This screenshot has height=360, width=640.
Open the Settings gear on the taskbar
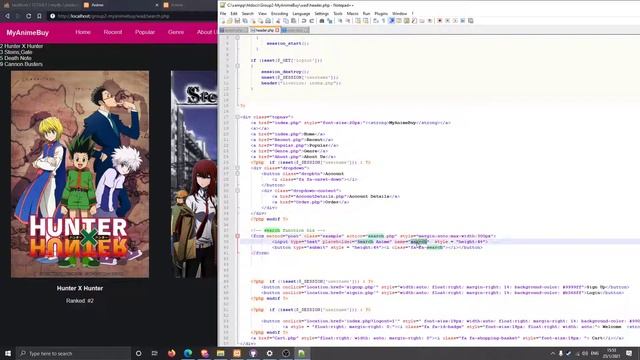click(x=269, y=353)
